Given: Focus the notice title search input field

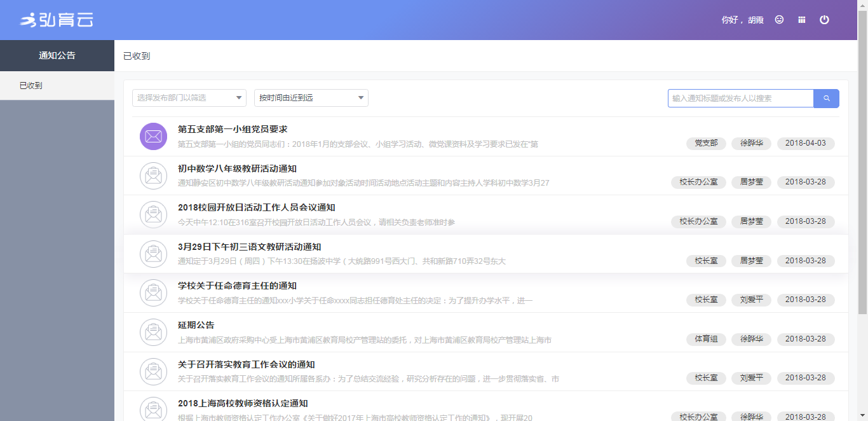Looking at the screenshot, I should pos(740,99).
